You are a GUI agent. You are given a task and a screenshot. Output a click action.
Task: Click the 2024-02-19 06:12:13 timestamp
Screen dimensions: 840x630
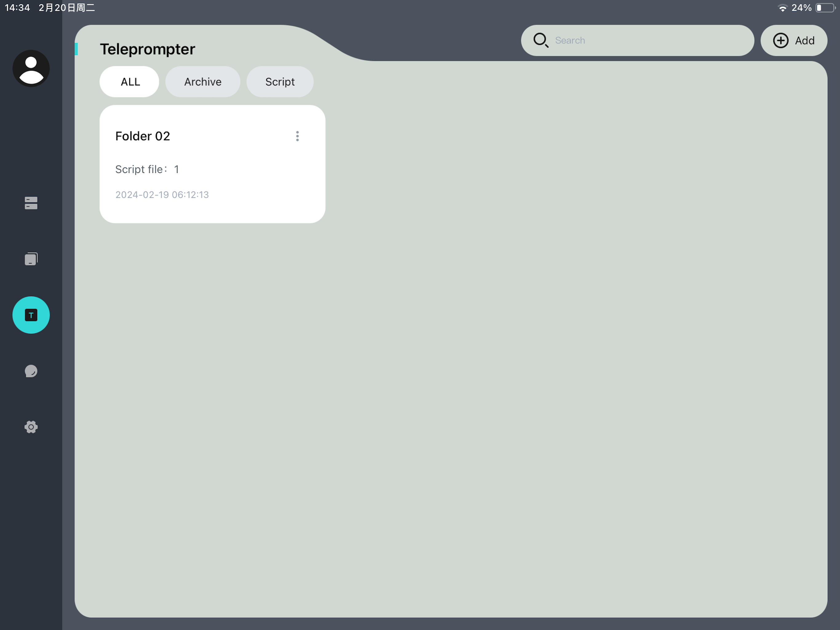(x=162, y=194)
